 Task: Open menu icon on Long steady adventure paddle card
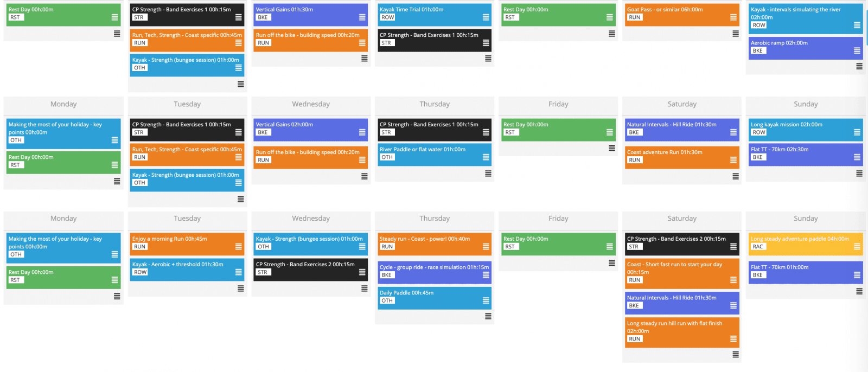pos(857,247)
